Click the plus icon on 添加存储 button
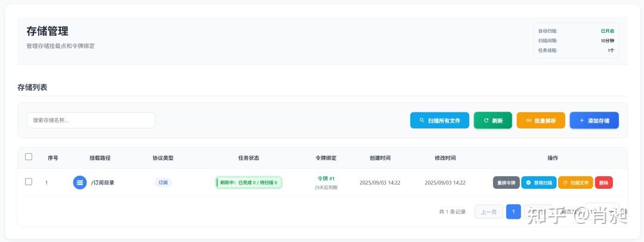 (582, 121)
